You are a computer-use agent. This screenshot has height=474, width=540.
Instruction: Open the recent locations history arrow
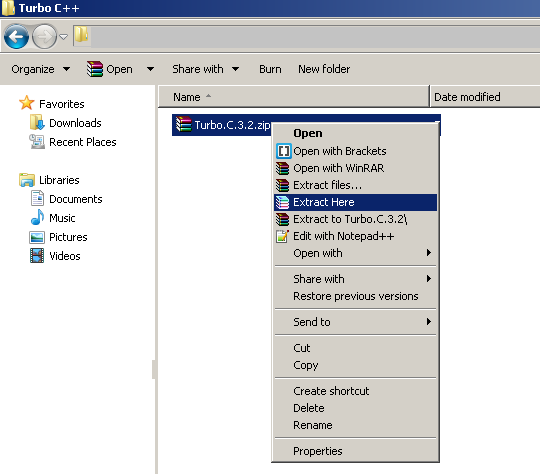63,36
